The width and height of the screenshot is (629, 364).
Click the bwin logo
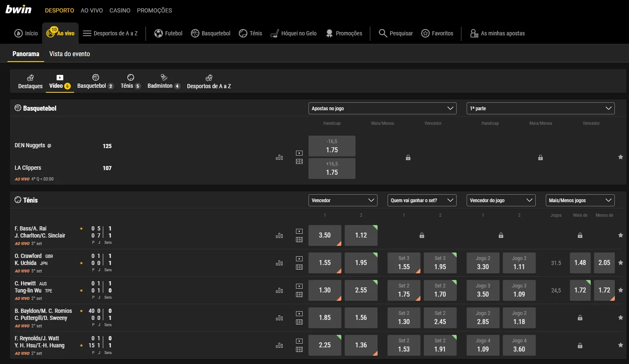tap(18, 9)
